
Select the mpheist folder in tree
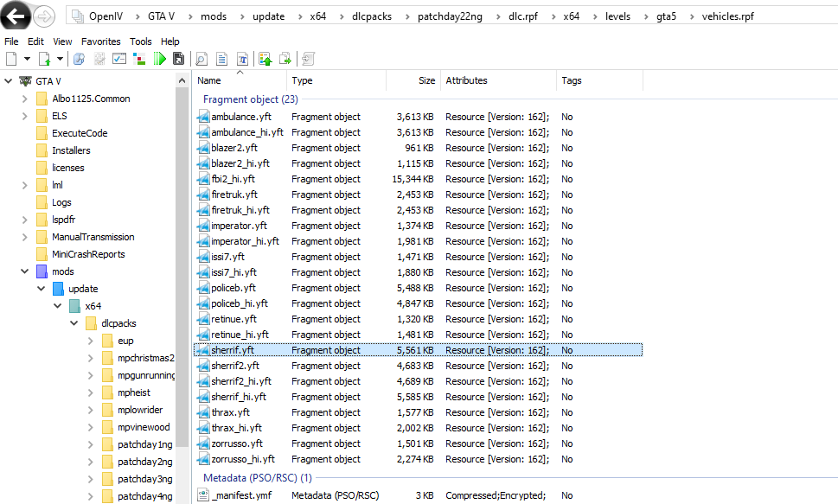132,392
